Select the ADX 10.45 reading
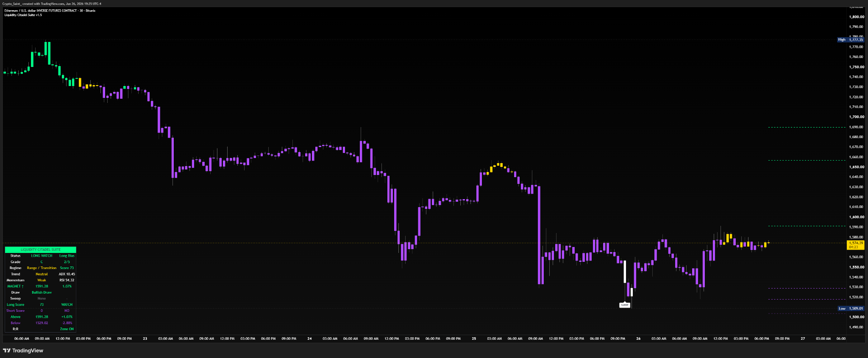Viewport: 868px width, 358px height. click(67, 274)
